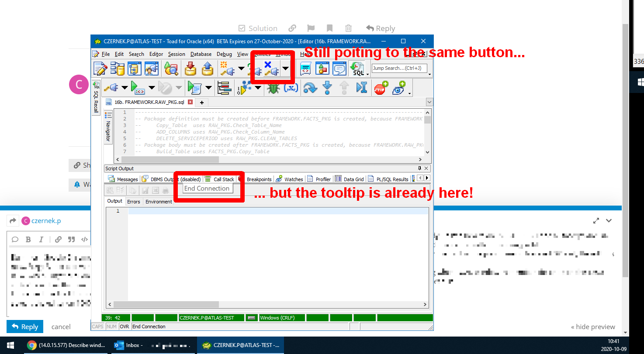This screenshot has width=644, height=354.
Task: Click the Rollback icon with blue arrow
Action: coord(207,69)
